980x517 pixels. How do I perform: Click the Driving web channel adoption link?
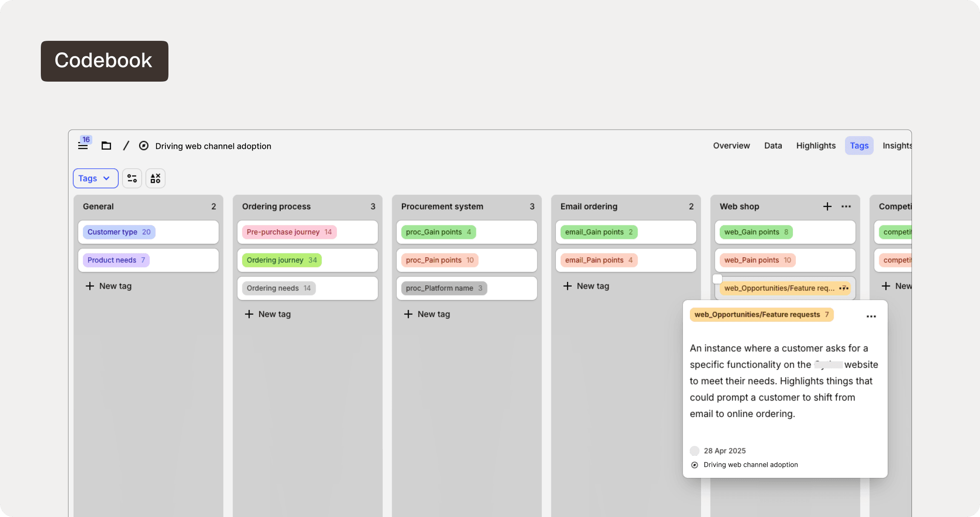(x=751, y=464)
